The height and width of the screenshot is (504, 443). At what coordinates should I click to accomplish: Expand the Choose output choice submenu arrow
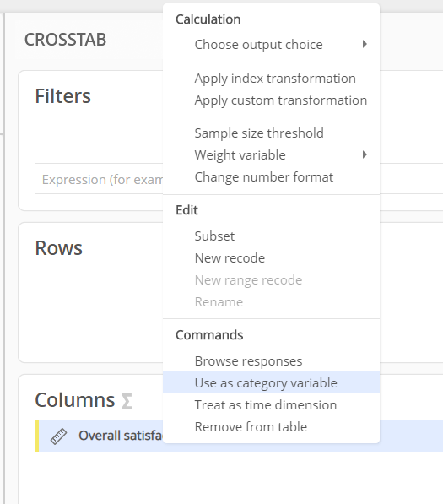pos(365,44)
